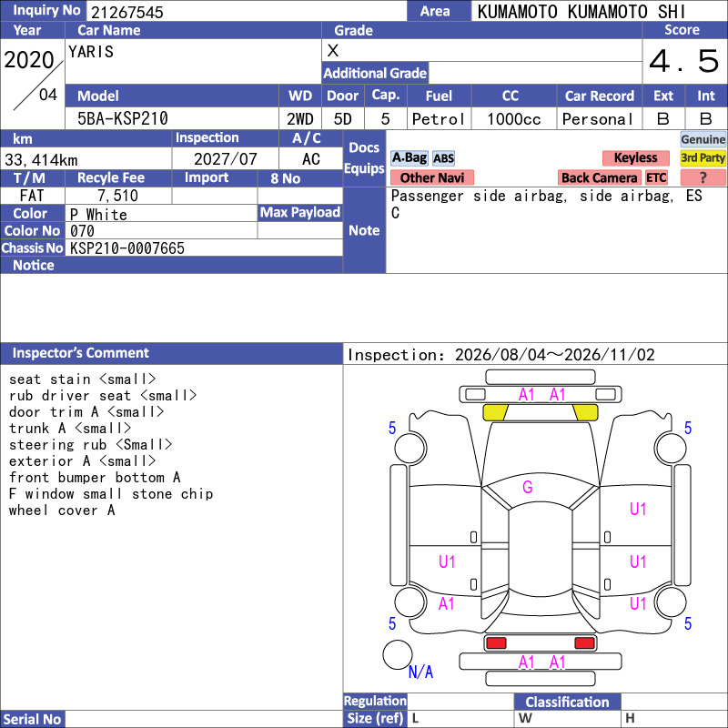Click the ETC equipment badge
Image resolution: width=728 pixels, height=728 pixels.
(656, 177)
